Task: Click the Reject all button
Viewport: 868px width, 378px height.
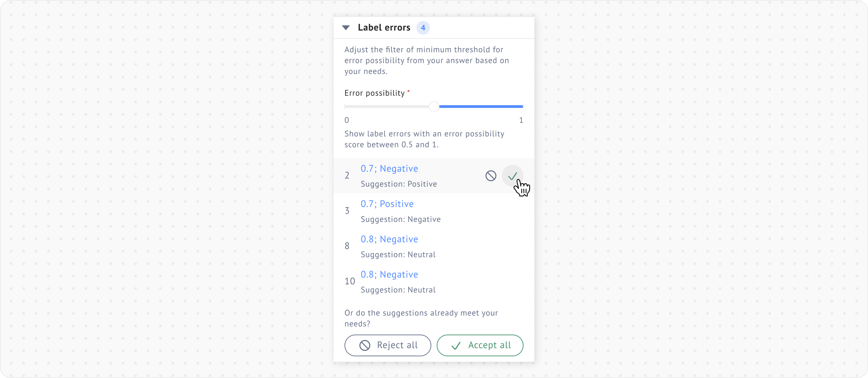Action: (x=388, y=345)
